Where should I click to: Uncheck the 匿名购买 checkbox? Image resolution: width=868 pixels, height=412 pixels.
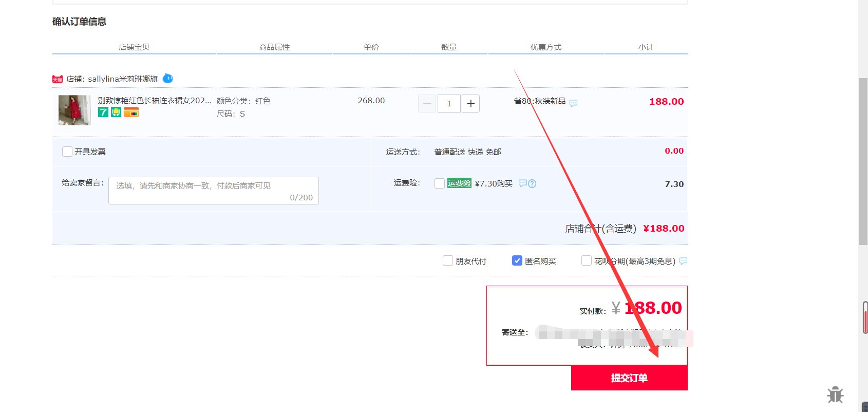point(517,260)
